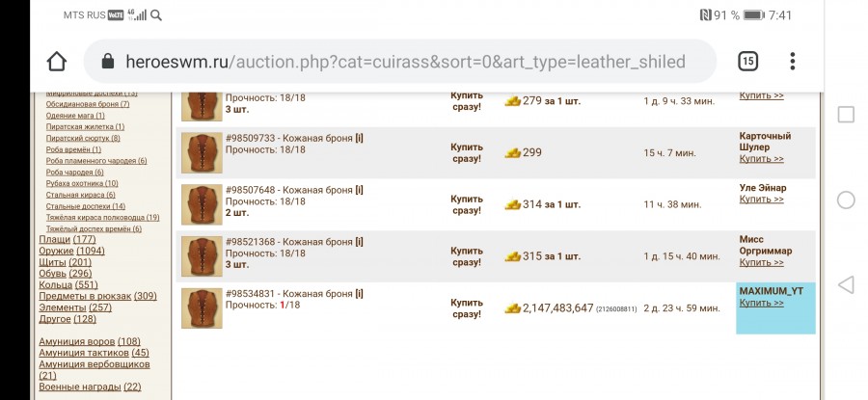This screenshot has width=868, height=400.
Task: Open the Плащи (177) category
Action: pyautogui.click(x=68, y=240)
